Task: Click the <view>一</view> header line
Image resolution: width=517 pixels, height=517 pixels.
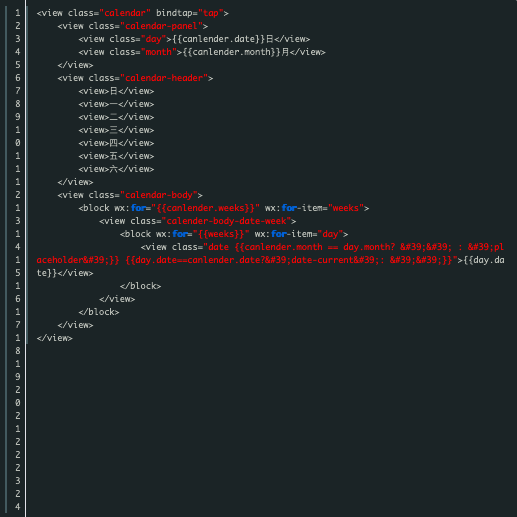Action: tap(116, 104)
